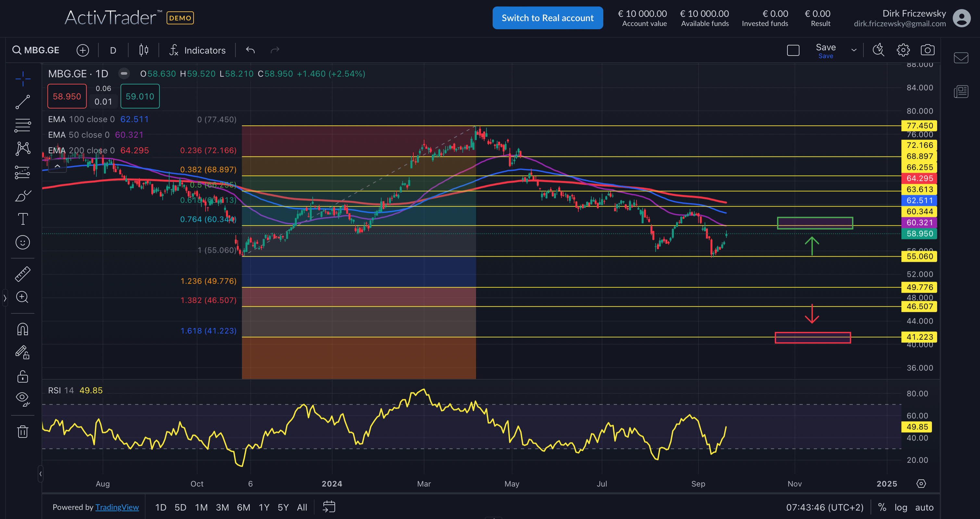The width and height of the screenshot is (980, 519).
Task: Open the TradingView link
Action: pyautogui.click(x=117, y=507)
